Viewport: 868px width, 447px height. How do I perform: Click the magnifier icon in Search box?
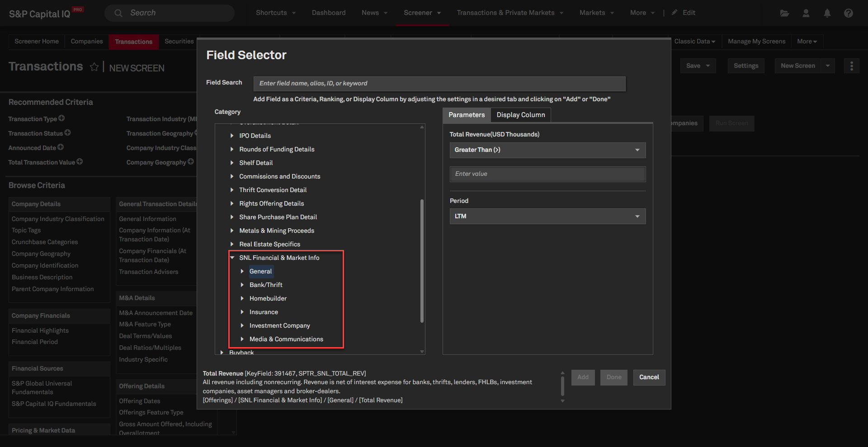118,13
